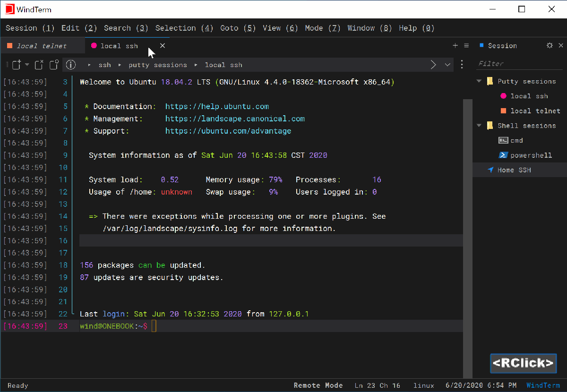
Task: Click Ln 23 Ch 16 position indicator
Action: 378,385
